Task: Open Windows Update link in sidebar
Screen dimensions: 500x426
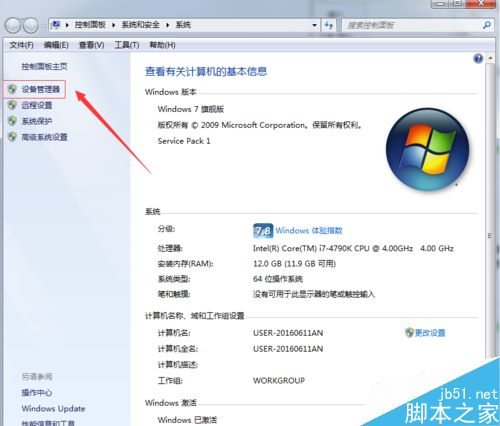Action: [53, 408]
